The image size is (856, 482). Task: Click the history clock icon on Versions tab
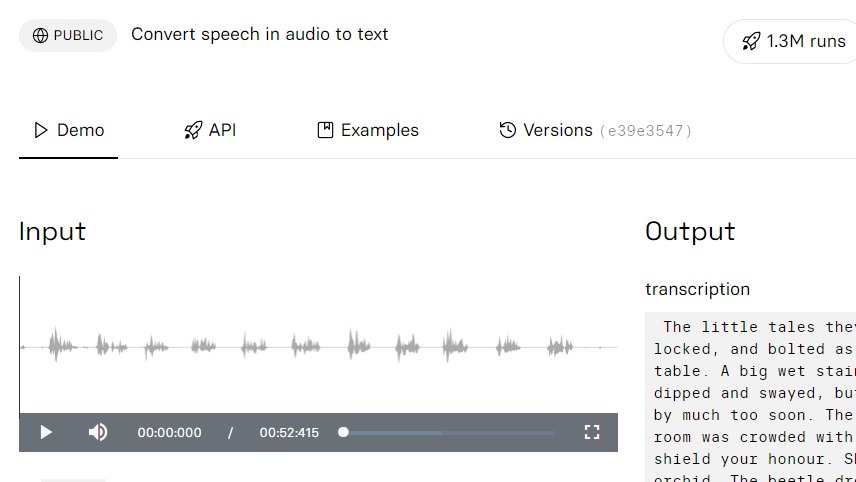(508, 130)
